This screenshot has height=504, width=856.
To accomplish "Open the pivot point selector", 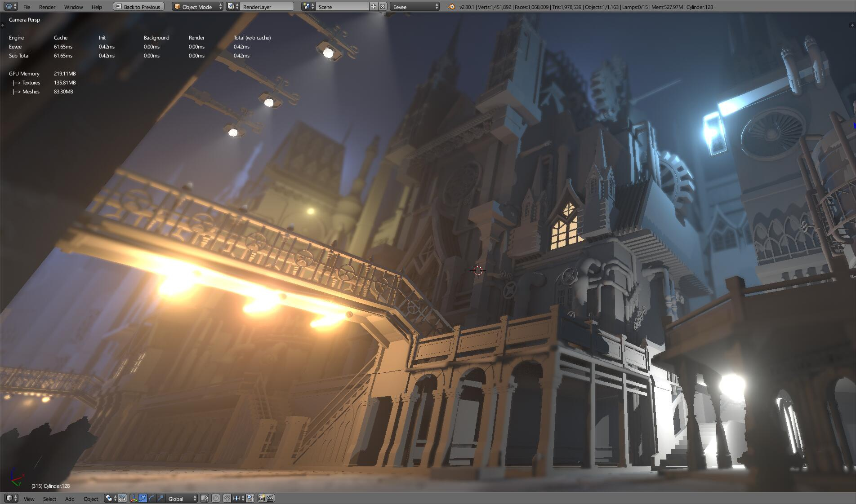I will pyautogui.click(x=111, y=498).
